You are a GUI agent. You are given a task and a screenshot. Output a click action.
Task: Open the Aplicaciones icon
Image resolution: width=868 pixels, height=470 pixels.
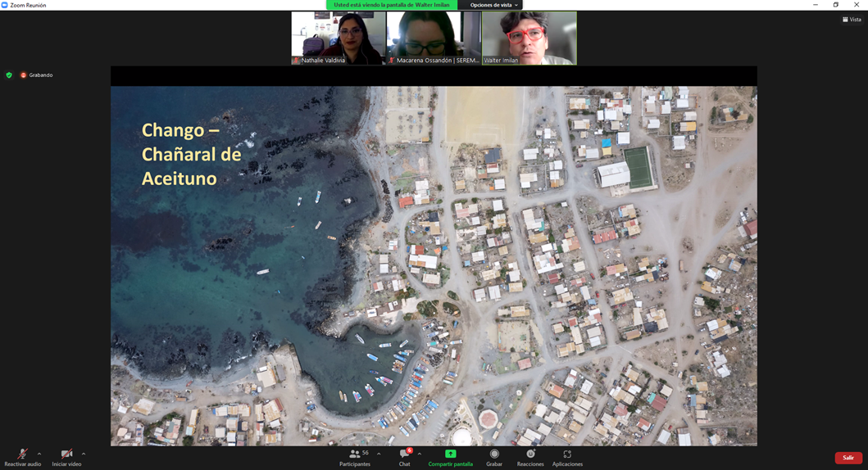pyautogui.click(x=567, y=454)
